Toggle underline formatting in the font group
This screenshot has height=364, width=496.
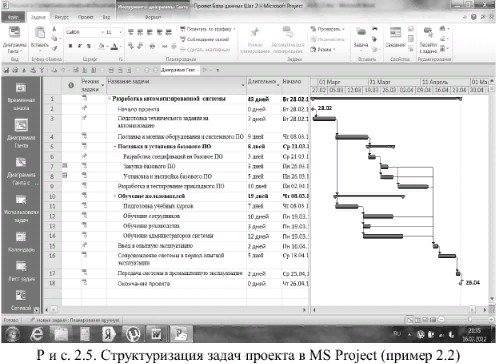pyautogui.click(x=89, y=46)
